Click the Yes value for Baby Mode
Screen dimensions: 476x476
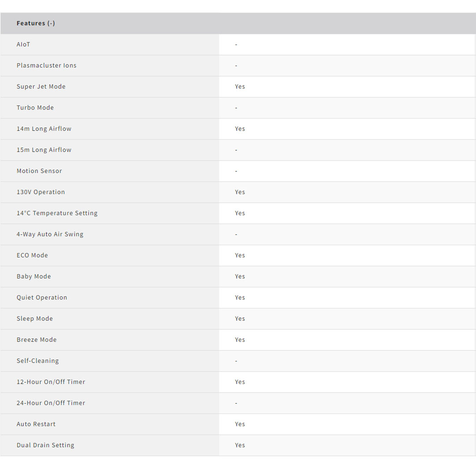[240, 277]
